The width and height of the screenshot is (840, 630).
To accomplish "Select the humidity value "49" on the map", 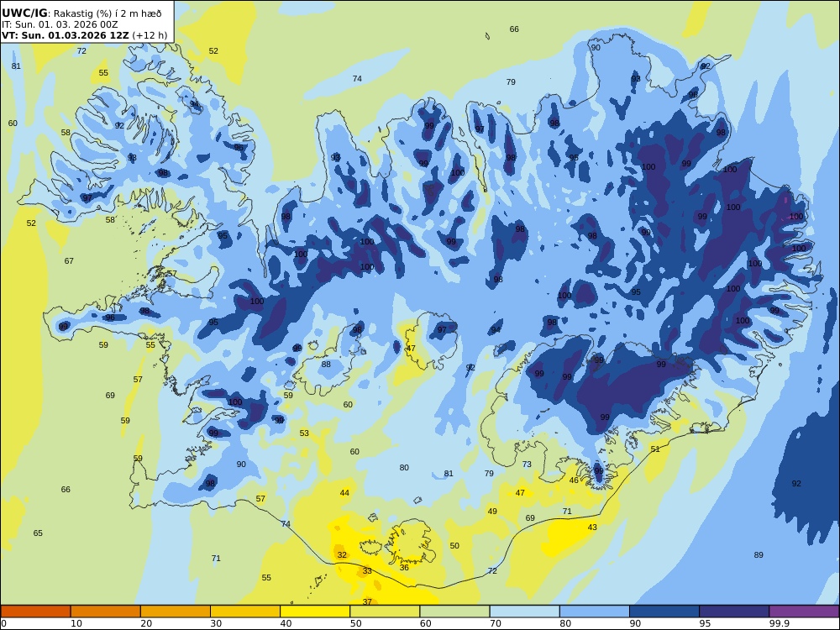I will 492,511.
